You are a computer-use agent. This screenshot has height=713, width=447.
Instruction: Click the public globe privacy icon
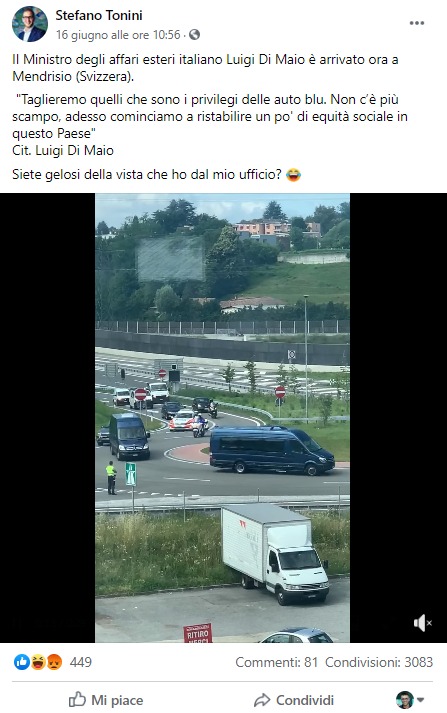pyautogui.click(x=195, y=35)
